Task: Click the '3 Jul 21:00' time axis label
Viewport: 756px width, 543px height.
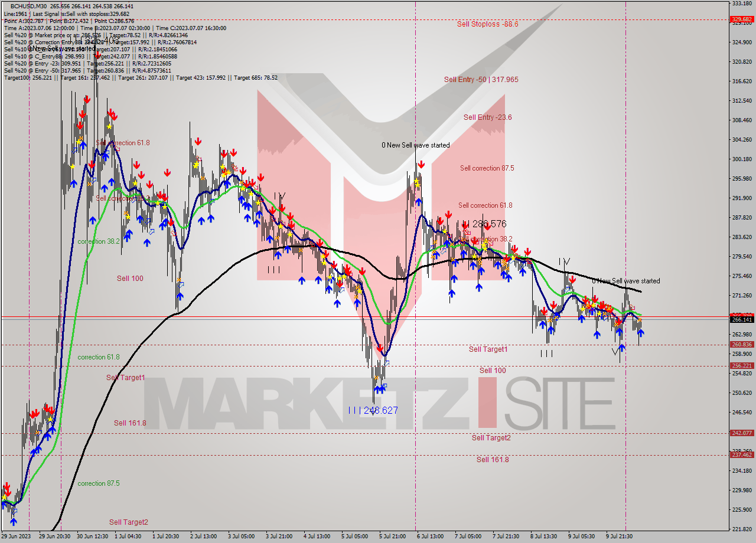Action: point(279,537)
